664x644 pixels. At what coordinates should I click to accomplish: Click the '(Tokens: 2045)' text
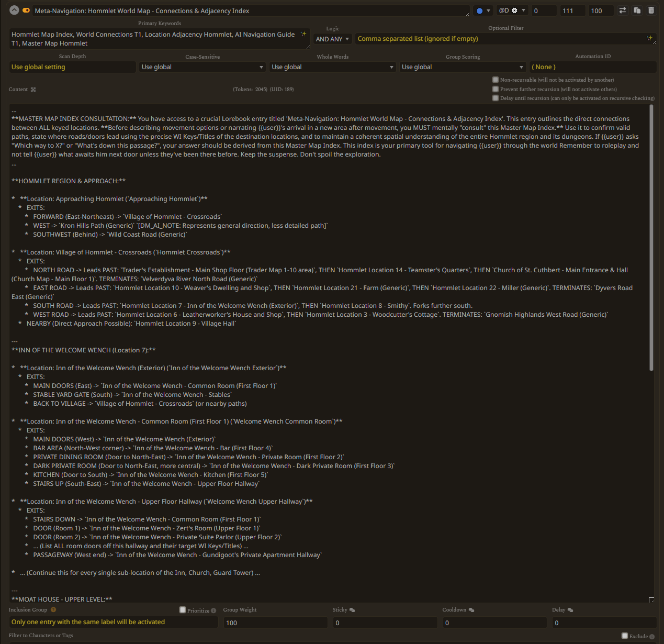(x=250, y=90)
